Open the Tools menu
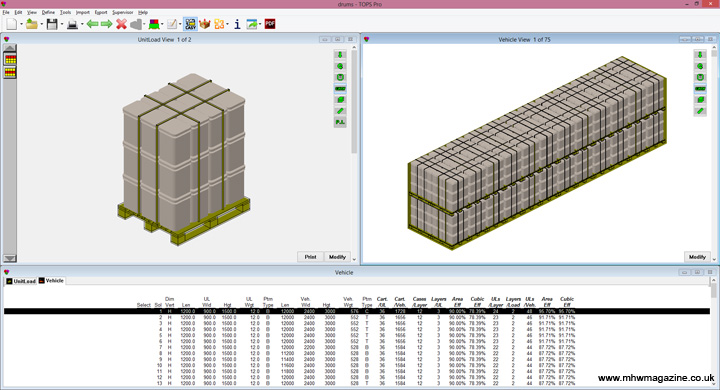The image size is (720, 390). (66, 12)
